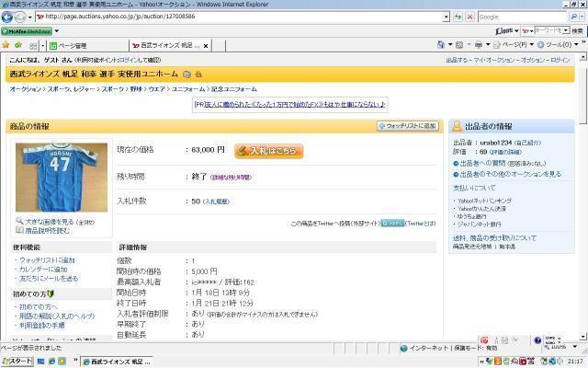The image size is (588, 368).
Task: Open the Home icon dropdown arrow
Action: pyautogui.click(x=450, y=45)
